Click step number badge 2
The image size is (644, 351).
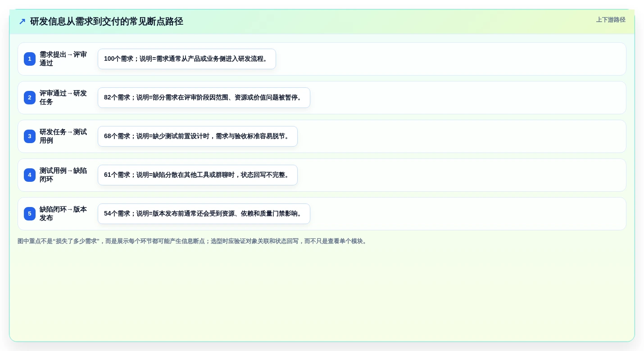[x=30, y=98]
